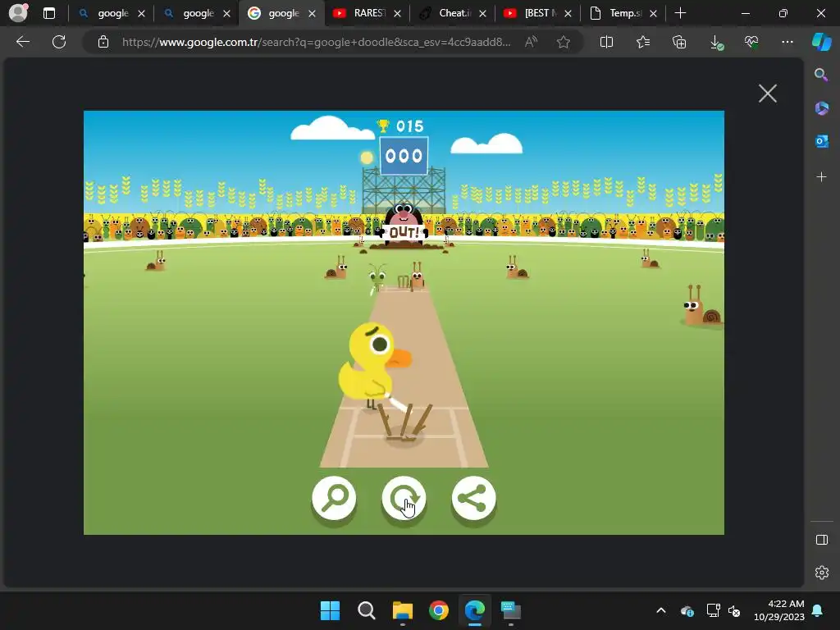
Task: Open taskbar Search
Action: click(367, 610)
